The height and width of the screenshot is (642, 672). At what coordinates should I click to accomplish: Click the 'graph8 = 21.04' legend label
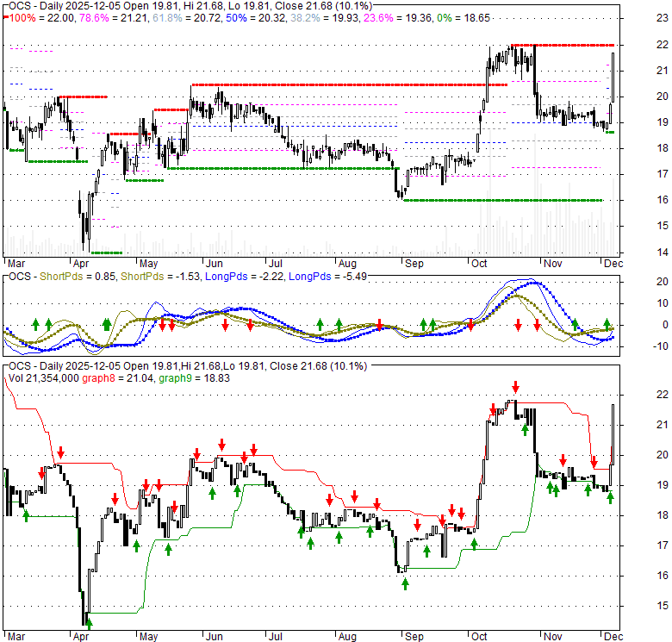[x=118, y=378]
